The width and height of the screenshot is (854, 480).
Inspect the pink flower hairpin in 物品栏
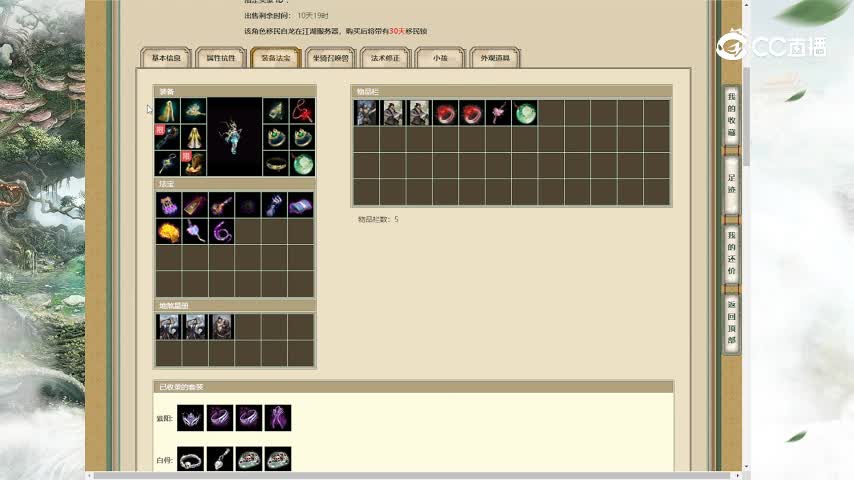(x=498, y=113)
